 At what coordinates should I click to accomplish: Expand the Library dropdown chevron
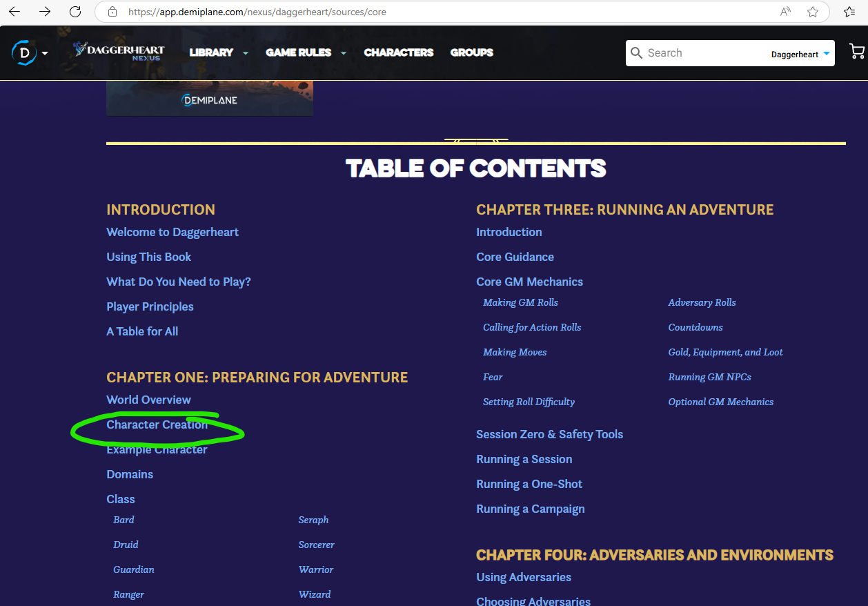(x=245, y=52)
